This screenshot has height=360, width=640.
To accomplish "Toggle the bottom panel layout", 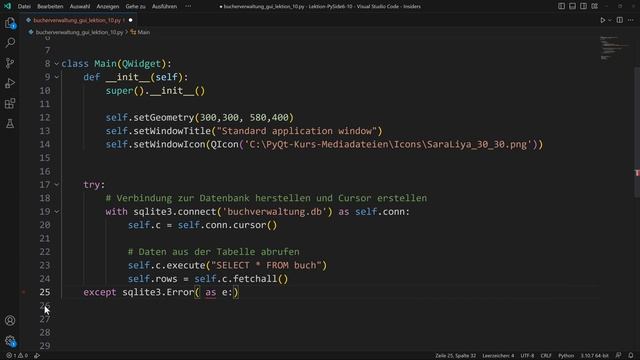I will pos(572,6).
